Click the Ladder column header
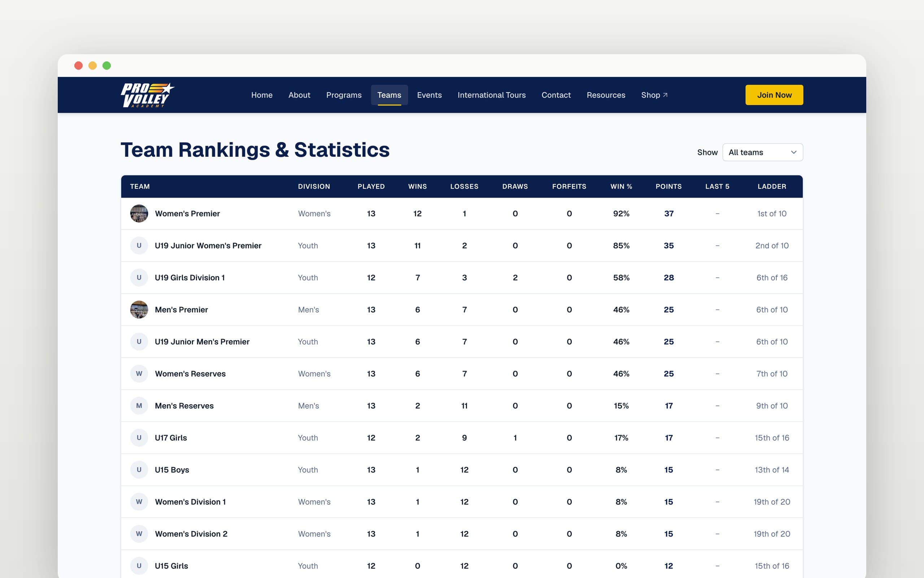 tap(772, 186)
